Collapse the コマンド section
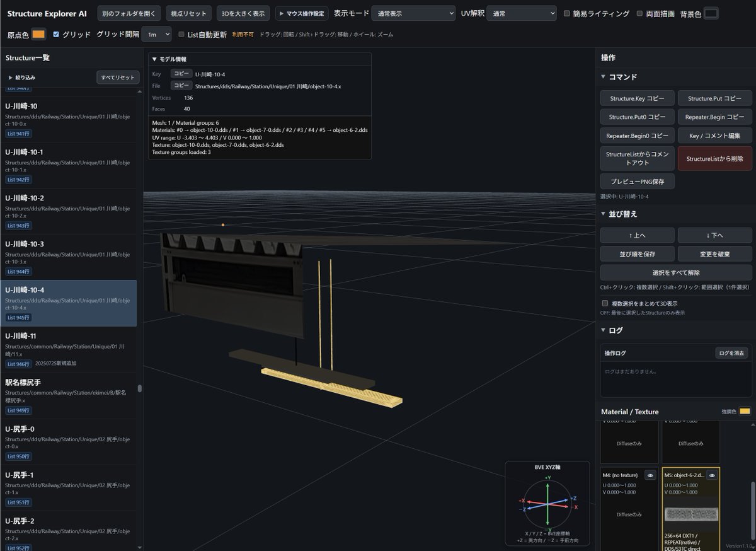The image size is (756, 551). click(619, 77)
